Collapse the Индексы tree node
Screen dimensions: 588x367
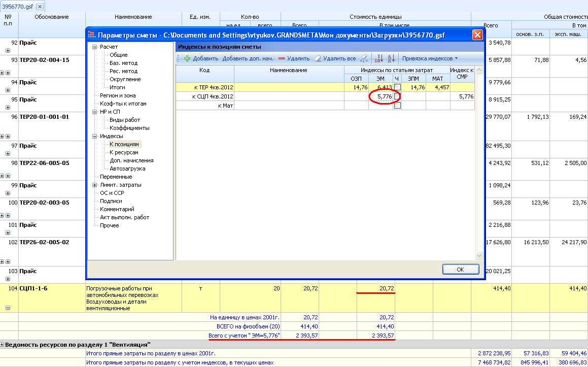pyautogui.click(x=95, y=136)
